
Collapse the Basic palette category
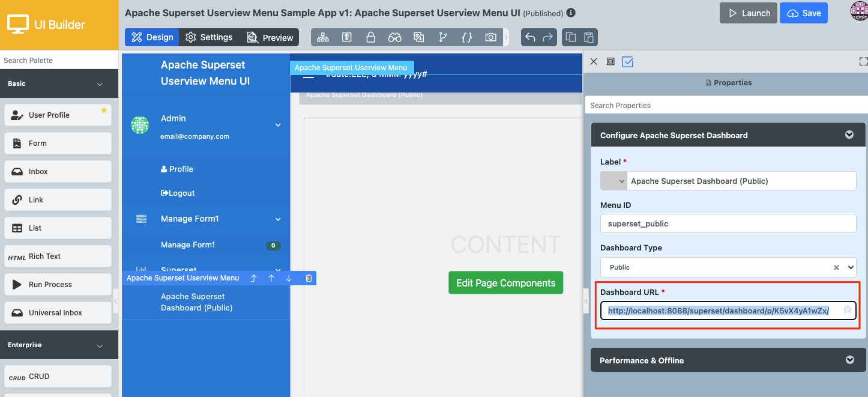100,84
